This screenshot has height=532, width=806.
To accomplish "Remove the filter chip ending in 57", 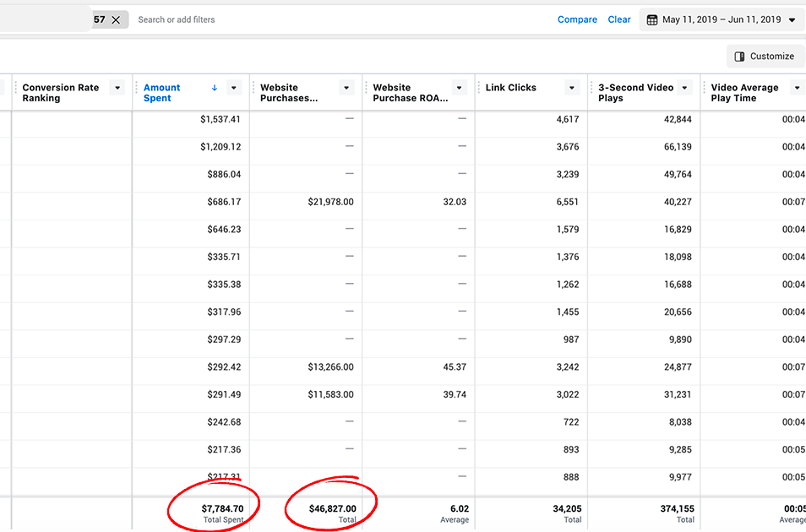I will click(x=116, y=19).
